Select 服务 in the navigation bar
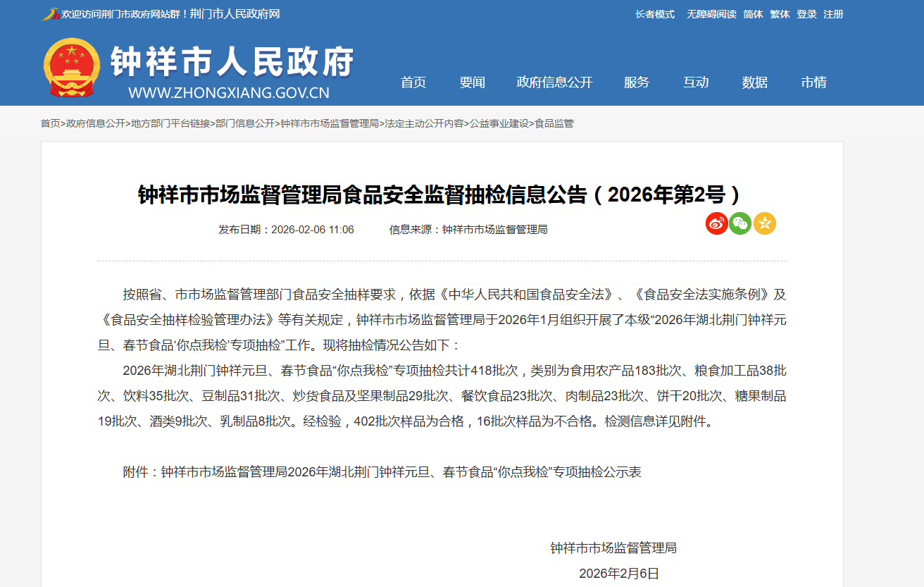The height and width of the screenshot is (587, 924). [x=637, y=82]
